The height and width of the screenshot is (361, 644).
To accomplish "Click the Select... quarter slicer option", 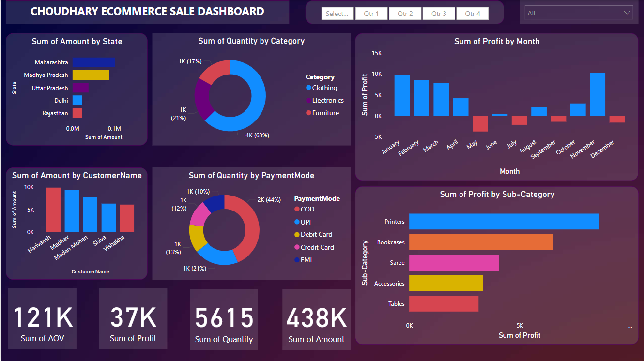I will pyautogui.click(x=337, y=14).
